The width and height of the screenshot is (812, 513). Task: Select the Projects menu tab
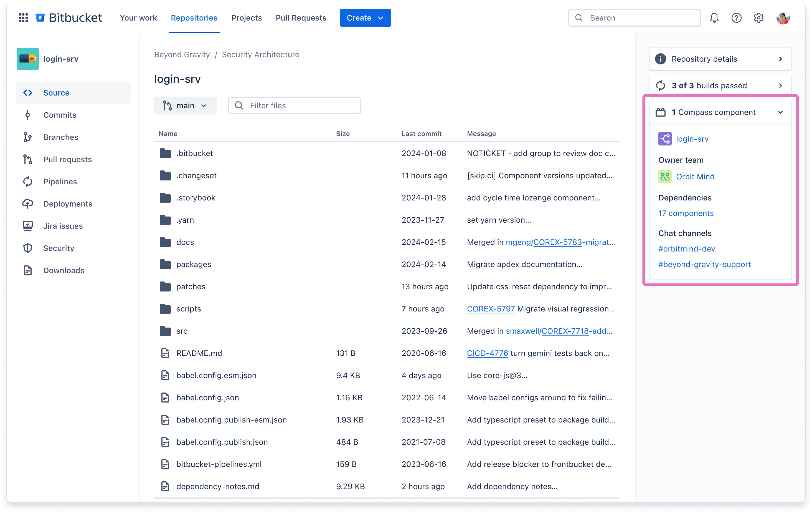tap(247, 18)
